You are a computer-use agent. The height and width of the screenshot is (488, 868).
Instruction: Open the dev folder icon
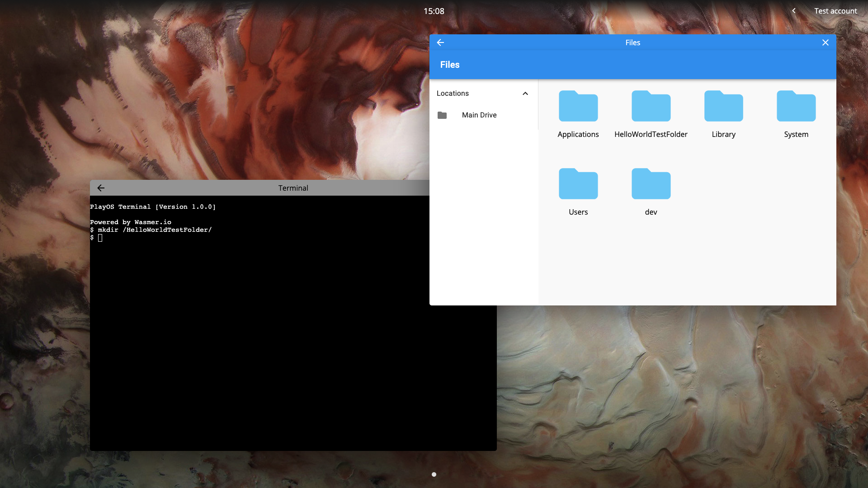[x=651, y=184]
